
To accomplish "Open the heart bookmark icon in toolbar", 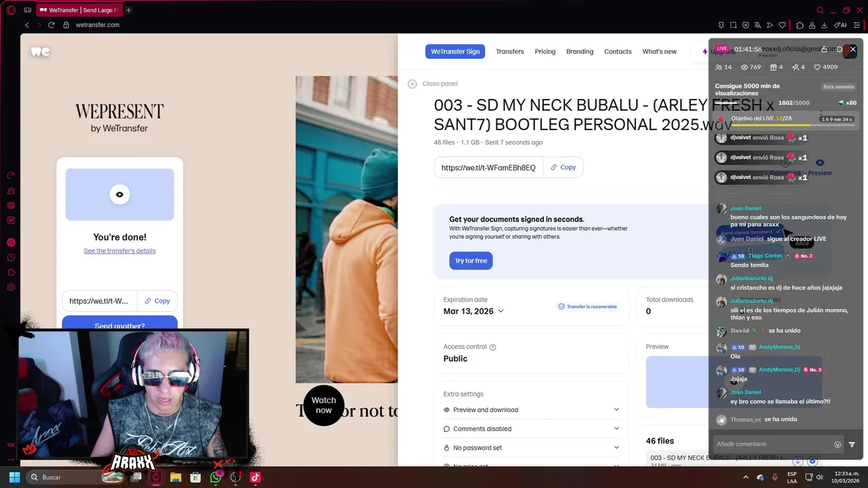I will coord(782,25).
